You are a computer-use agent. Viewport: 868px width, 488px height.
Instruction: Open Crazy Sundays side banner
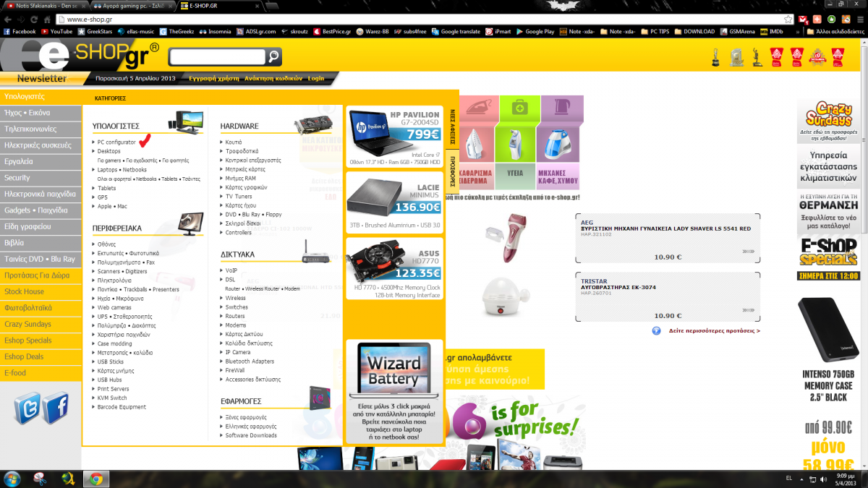pos(828,119)
